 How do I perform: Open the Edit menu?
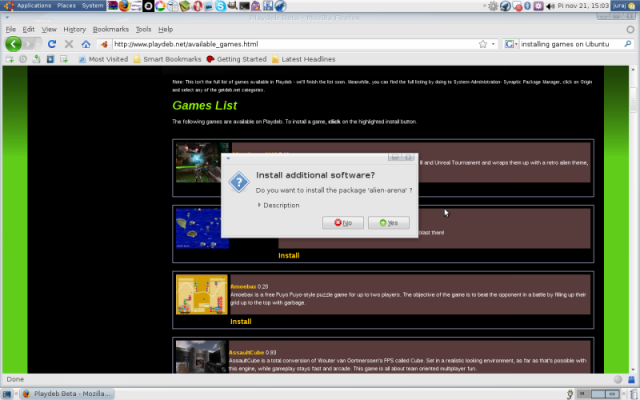(28, 29)
